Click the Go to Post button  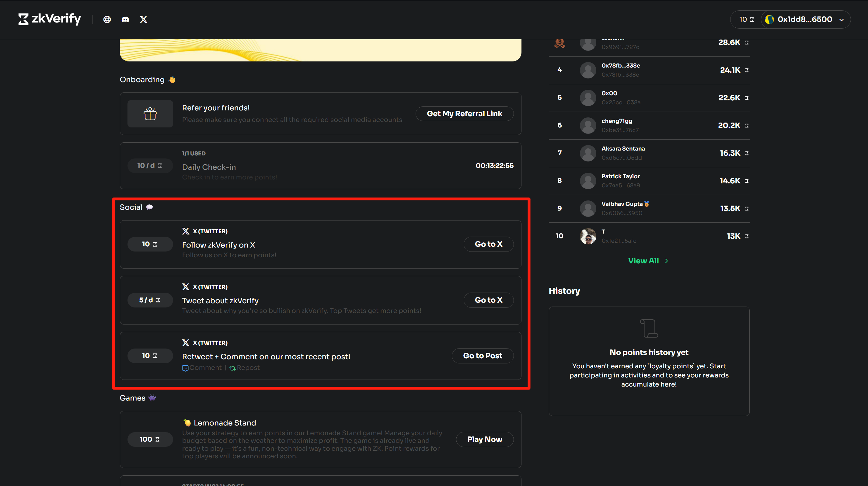(483, 356)
